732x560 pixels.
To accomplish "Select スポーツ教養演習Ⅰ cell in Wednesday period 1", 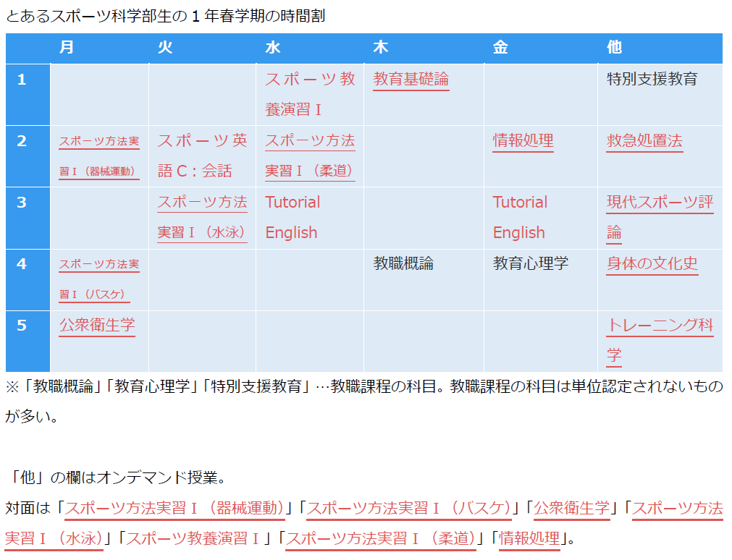I will click(x=310, y=94).
